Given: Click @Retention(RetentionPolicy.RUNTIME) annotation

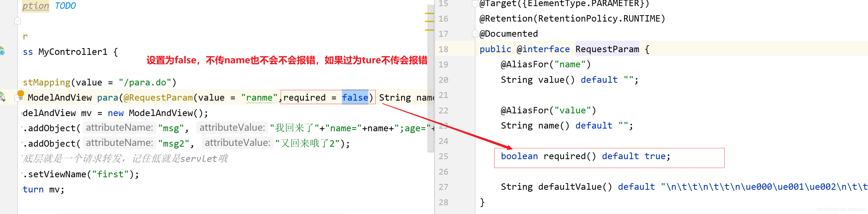Looking at the screenshot, I should click(x=572, y=19).
